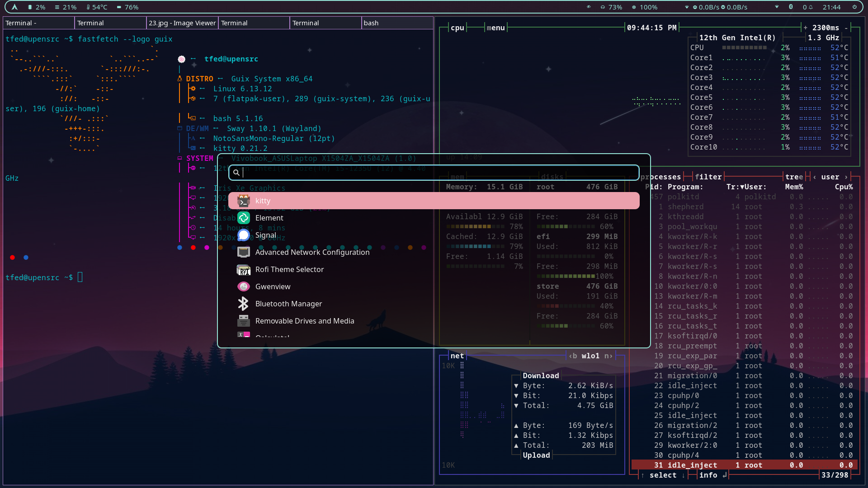Decrease btop update interval with minus

(x=846, y=28)
